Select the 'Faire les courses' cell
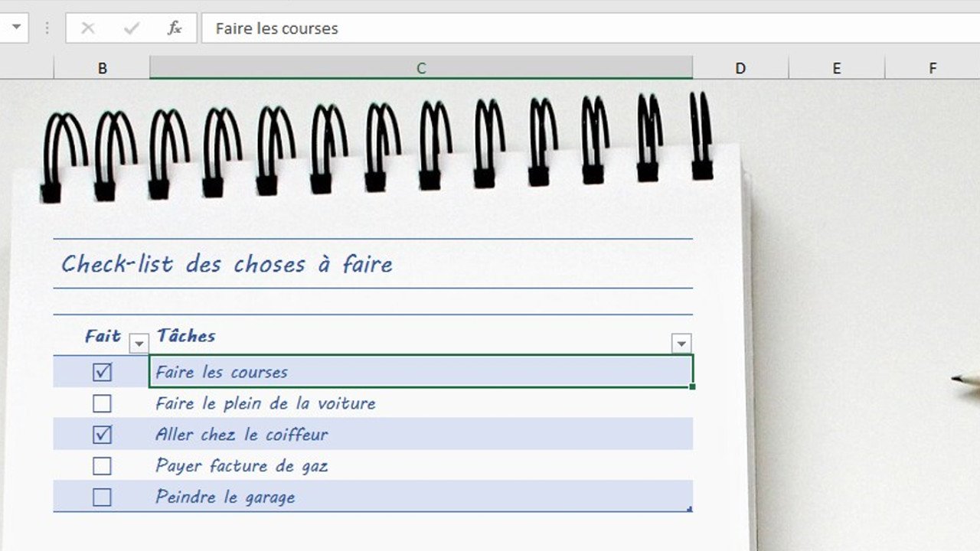 pyautogui.click(x=421, y=371)
